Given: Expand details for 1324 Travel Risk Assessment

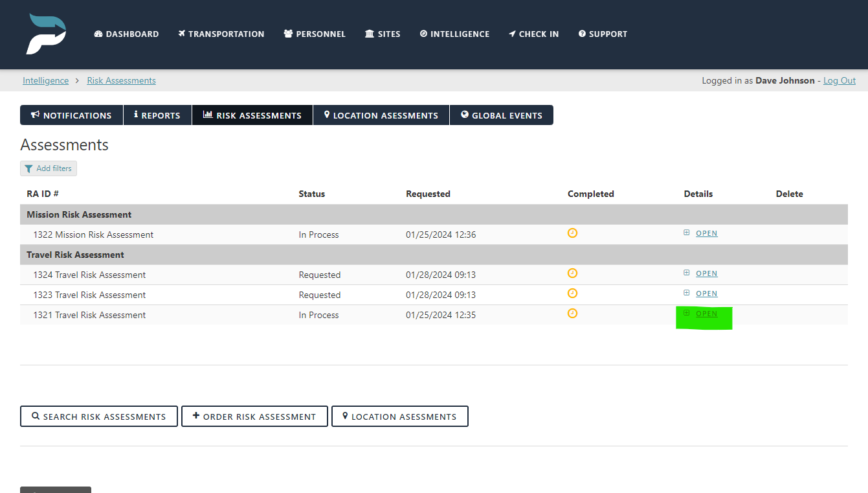Looking at the screenshot, I should click(686, 273).
